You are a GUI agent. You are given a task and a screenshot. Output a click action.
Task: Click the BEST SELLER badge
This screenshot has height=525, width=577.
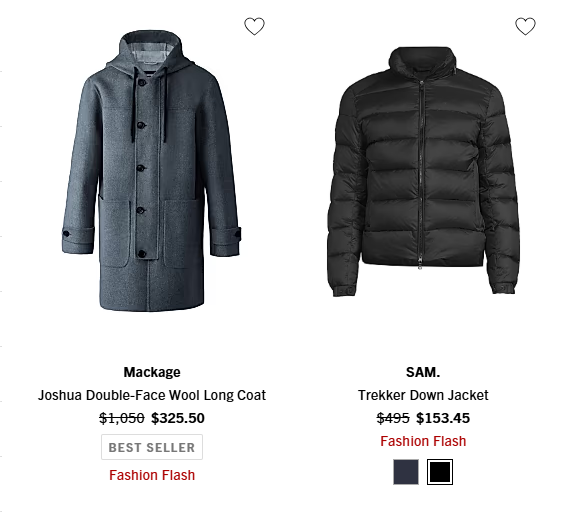[152, 447]
